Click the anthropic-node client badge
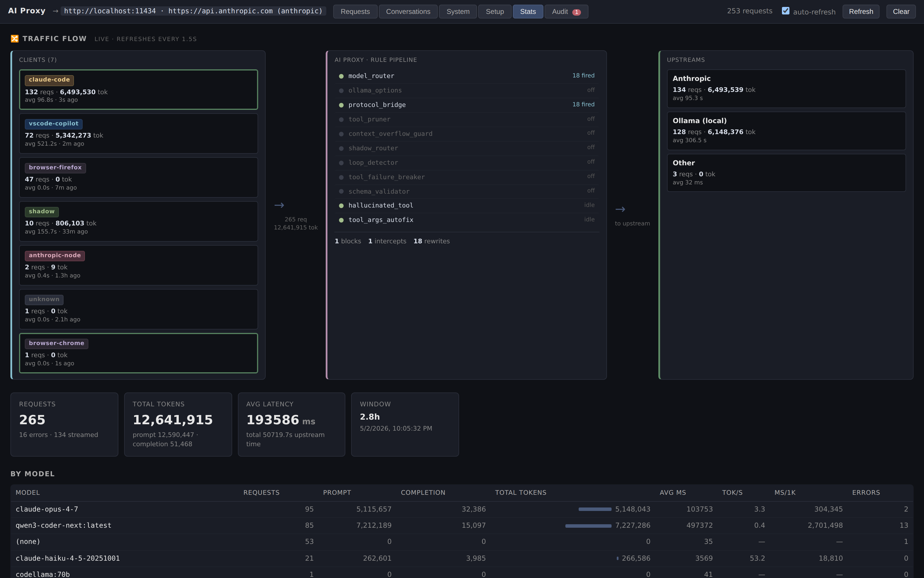Screen dimensions: 924x578 coord(55,255)
